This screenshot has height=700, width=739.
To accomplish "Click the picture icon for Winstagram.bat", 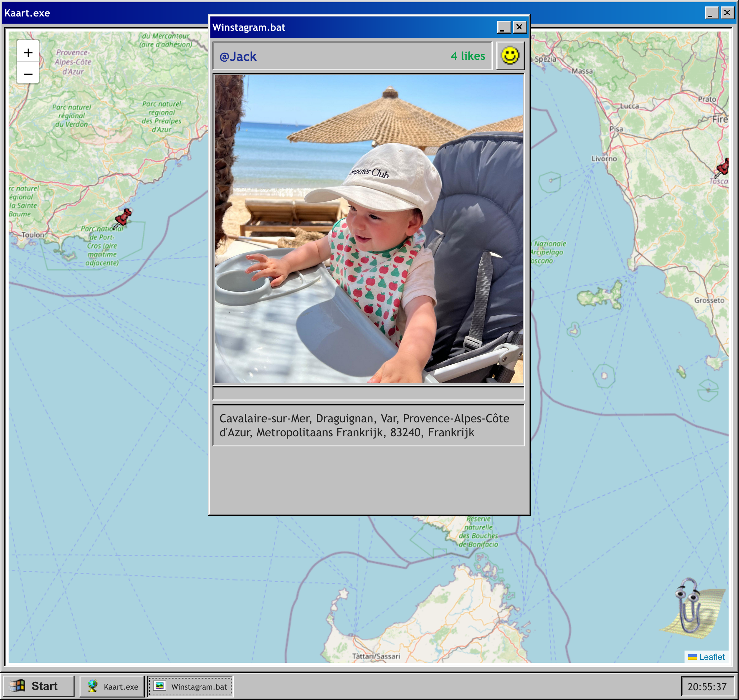I will (160, 686).
